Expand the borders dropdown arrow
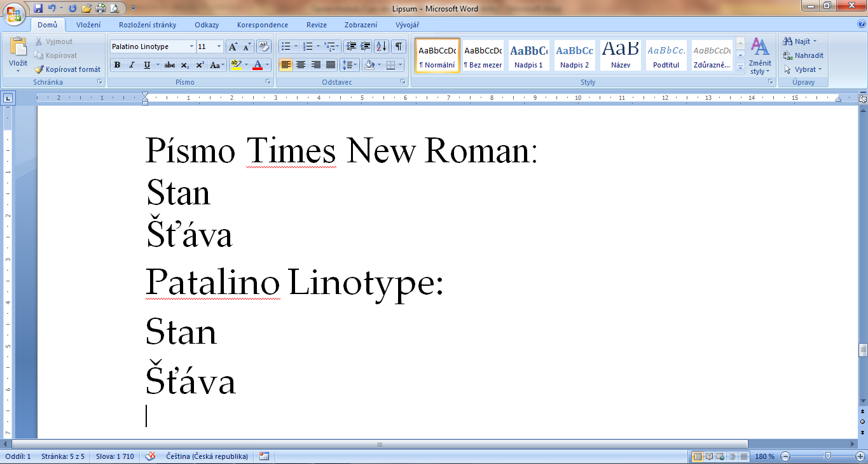868x464 pixels. click(x=400, y=65)
